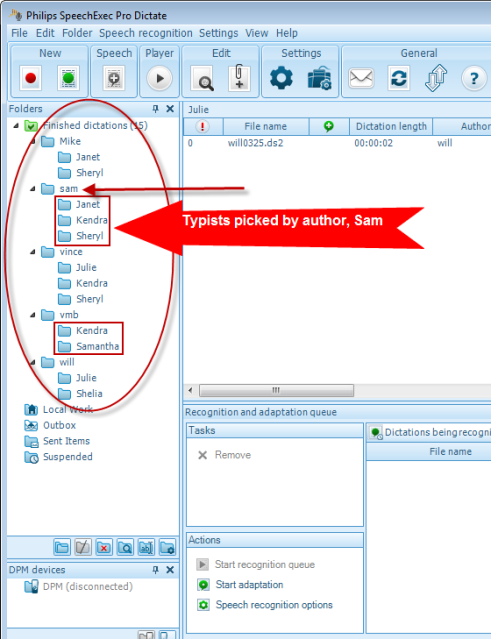This screenshot has width=491, height=639.
Task: Click Remove in Tasks panel
Action: coord(224,455)
